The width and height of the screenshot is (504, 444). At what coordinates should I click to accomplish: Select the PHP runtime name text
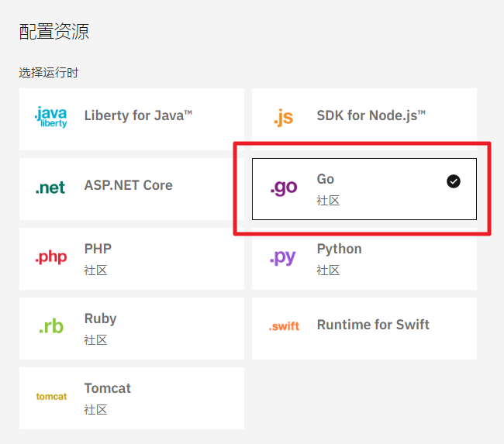98,249
